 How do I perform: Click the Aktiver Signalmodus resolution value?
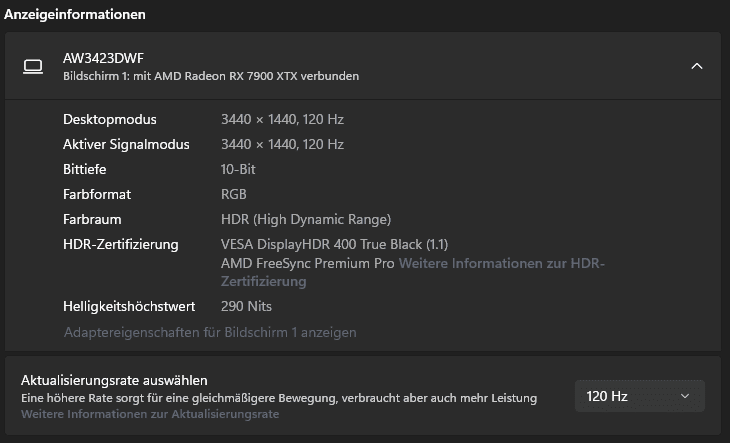(282, 144)
